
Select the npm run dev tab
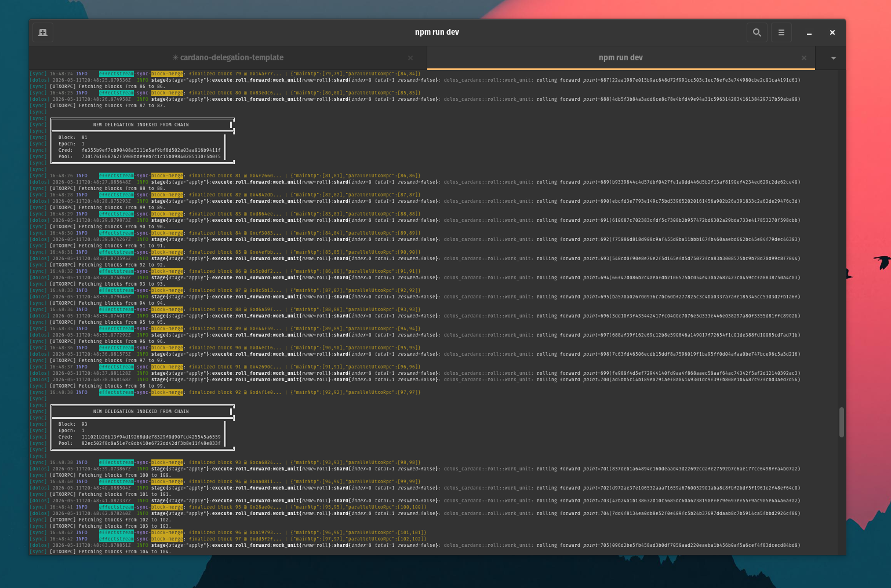tap(621, 58)
